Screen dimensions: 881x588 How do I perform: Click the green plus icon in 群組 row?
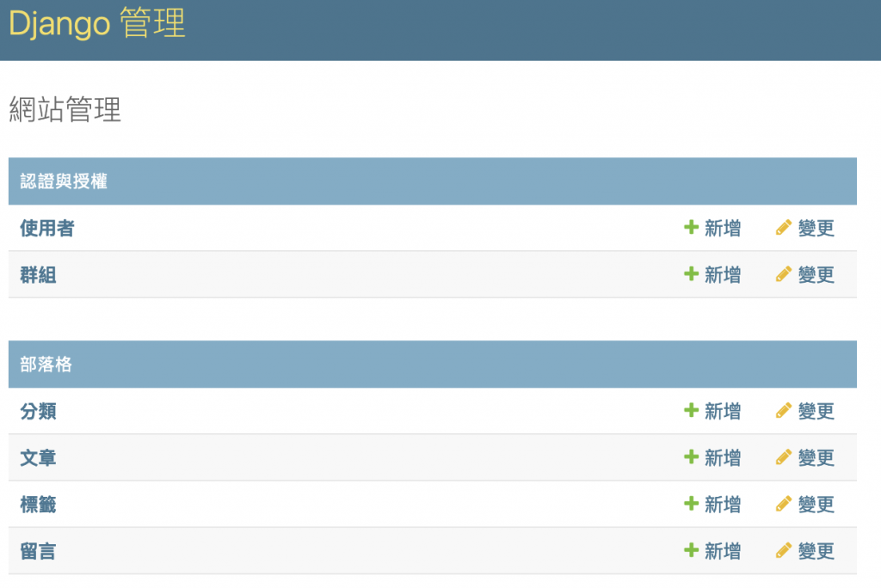691,274
